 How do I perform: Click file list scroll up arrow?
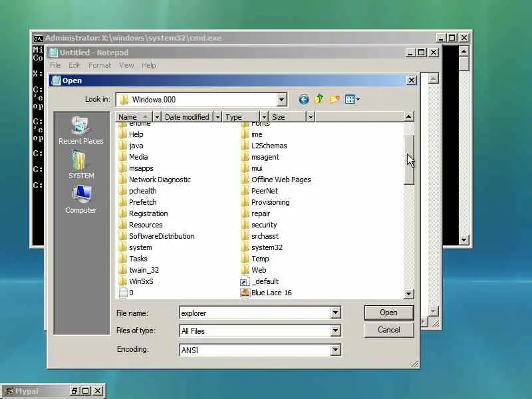pos(409,117)
